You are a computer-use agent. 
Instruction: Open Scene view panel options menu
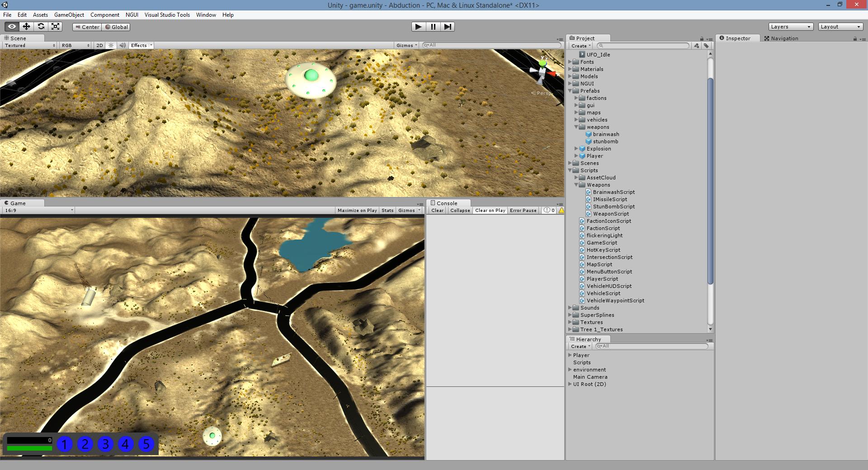click(560, 39)
